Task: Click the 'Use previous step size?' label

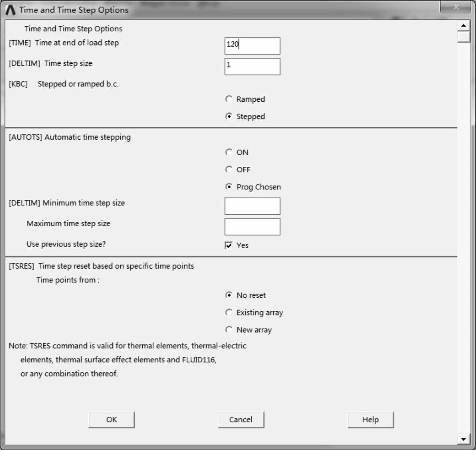Action: tap(66, 244)
